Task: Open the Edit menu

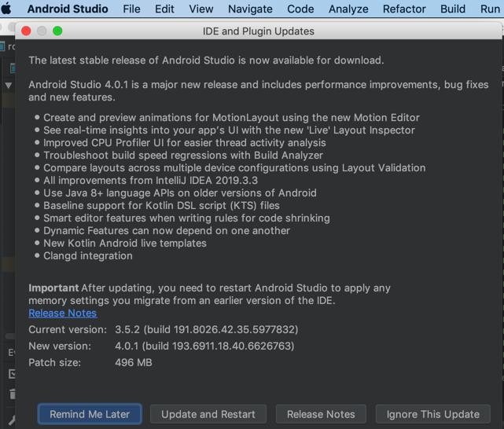Action: click(164, 9)
